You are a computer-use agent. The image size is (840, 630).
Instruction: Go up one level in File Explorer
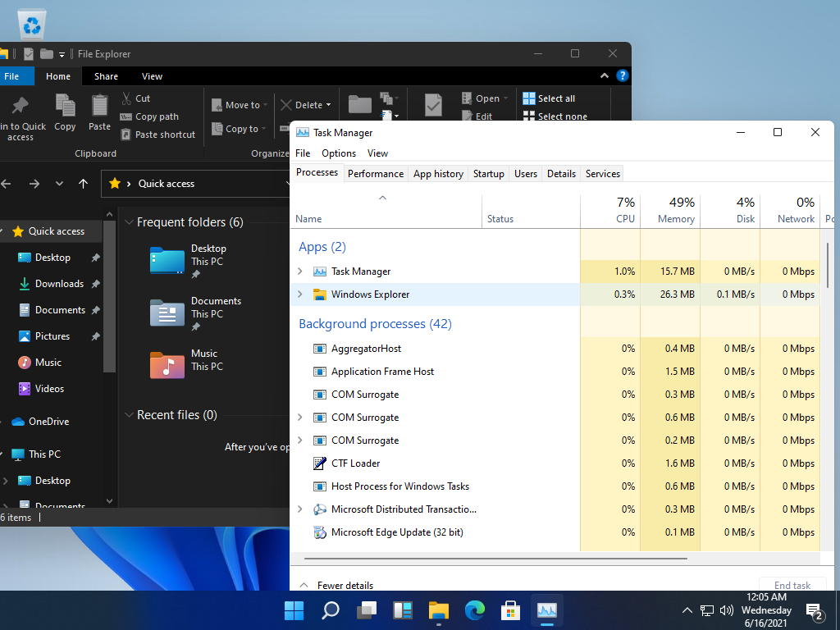click(x=83, y=184)
